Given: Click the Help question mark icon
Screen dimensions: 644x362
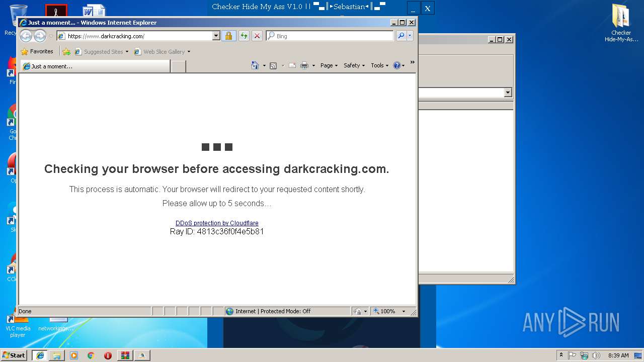Looking at the screenshot, I should 396,65.
